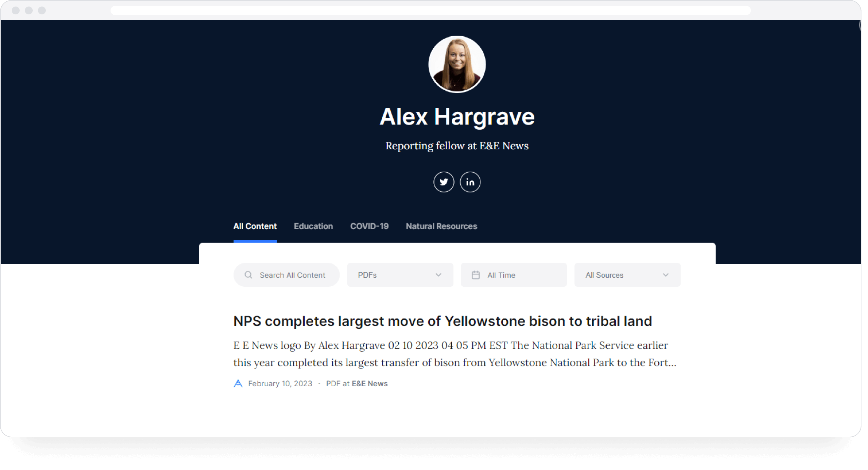Click Alex Hargrave's profile photo
Image resolution: width=868 pixels, height=470 pixels.
[x=457, y=64]
